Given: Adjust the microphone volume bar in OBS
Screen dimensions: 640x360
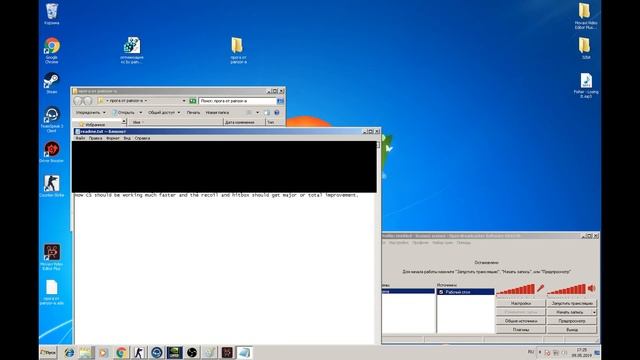Looking at the screenshot, I should pos(516,289).
